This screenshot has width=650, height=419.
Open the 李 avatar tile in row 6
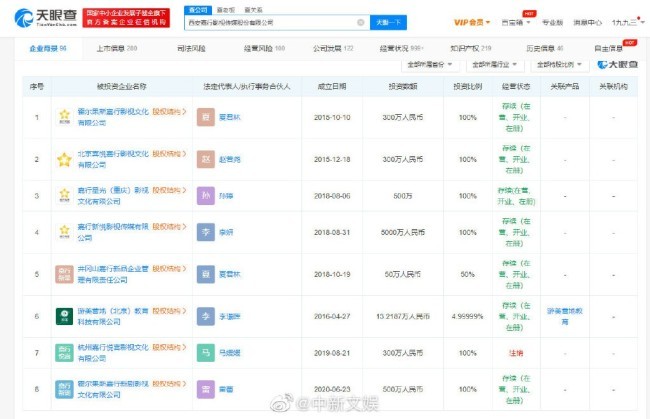coord(206,316)
